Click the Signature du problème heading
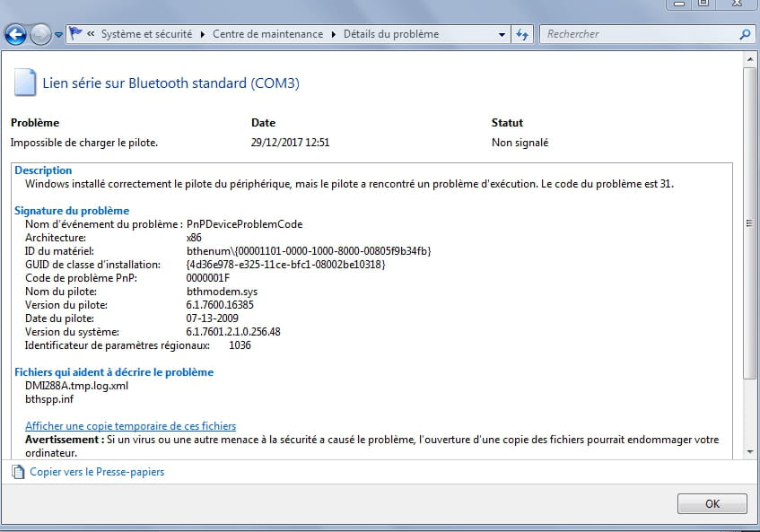This screenshot has width=760, height=532. click(x=72, y=211)
